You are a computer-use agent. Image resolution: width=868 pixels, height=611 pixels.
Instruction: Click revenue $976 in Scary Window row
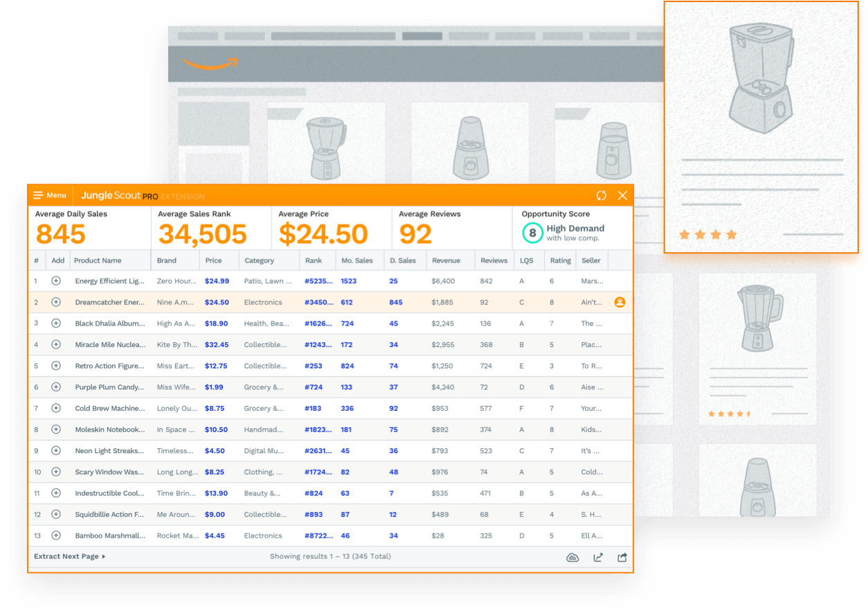440,472
